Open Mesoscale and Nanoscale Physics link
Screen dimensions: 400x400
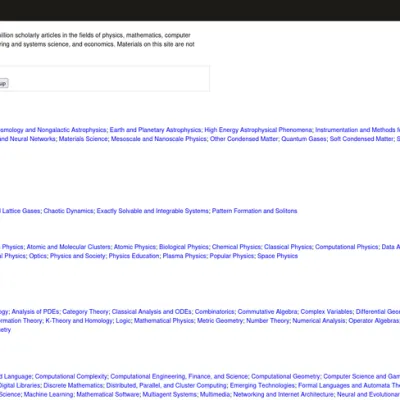159,139
